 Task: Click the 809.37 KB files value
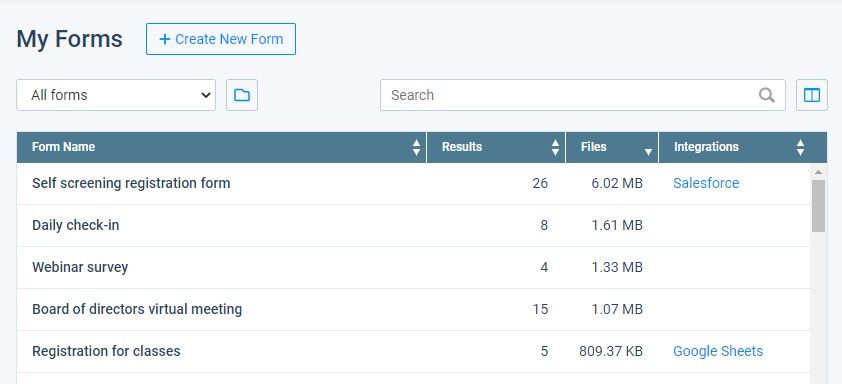(611, 351)
